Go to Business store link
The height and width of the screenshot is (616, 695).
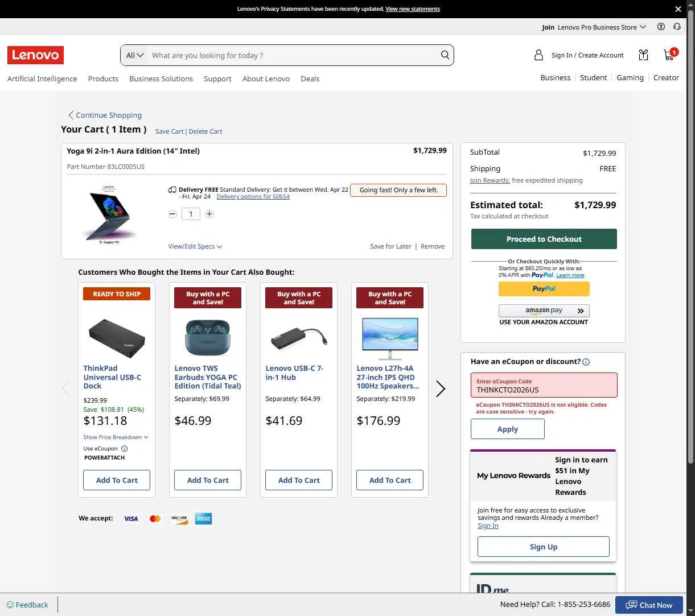(555, 77)
